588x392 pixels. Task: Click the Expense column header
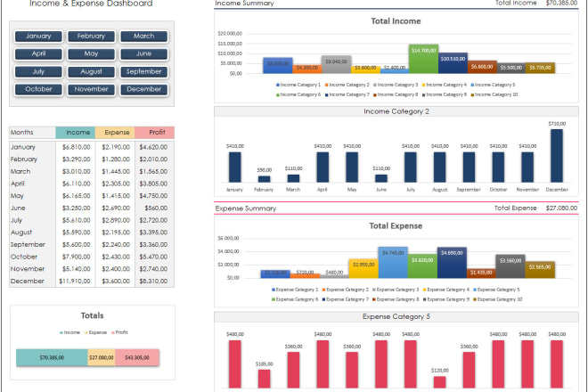click(x=115, y=133)
